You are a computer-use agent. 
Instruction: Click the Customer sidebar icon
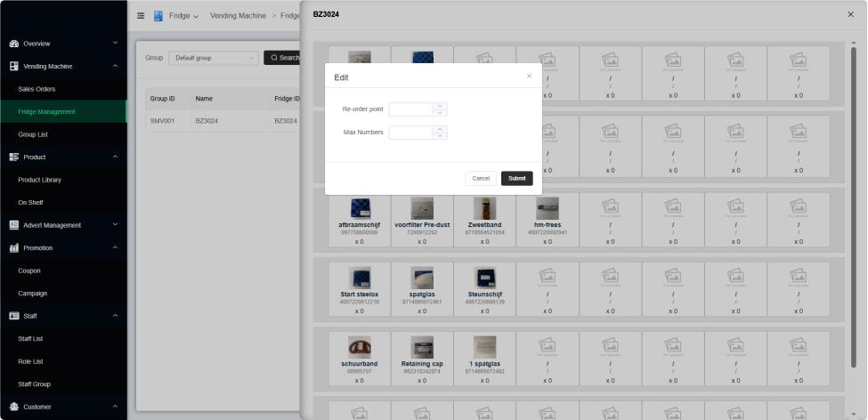tap(14, 406)
